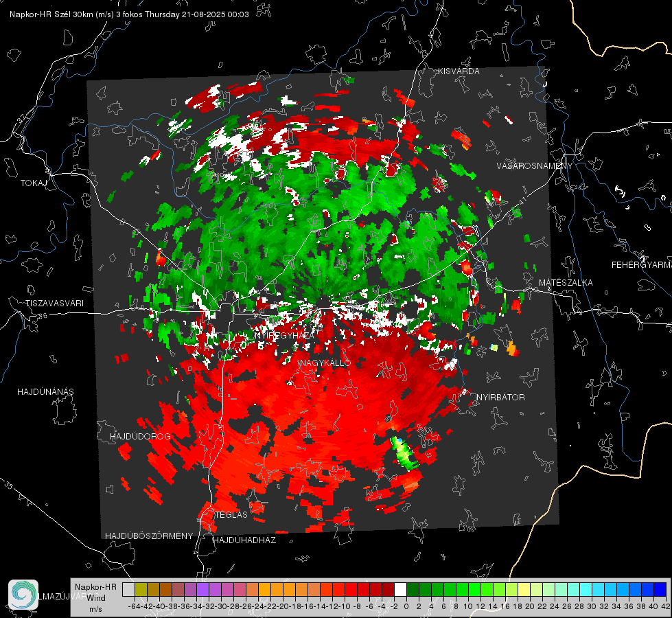Click the '-64' legend scale value
This screenshot has width=672, height=618.
tap(135, 606)
